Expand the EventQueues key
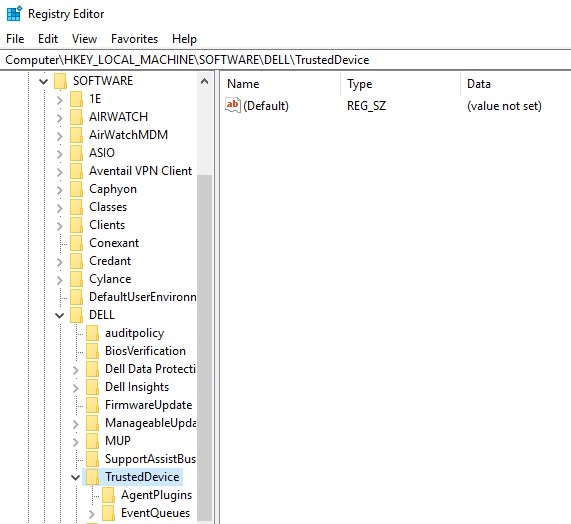This screenshot has width=571, height=524. (91, 514)
